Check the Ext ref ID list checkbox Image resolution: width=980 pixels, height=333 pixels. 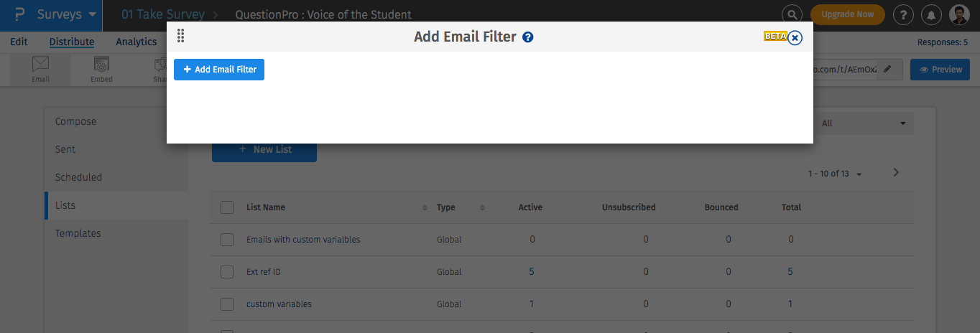point(227,272)
